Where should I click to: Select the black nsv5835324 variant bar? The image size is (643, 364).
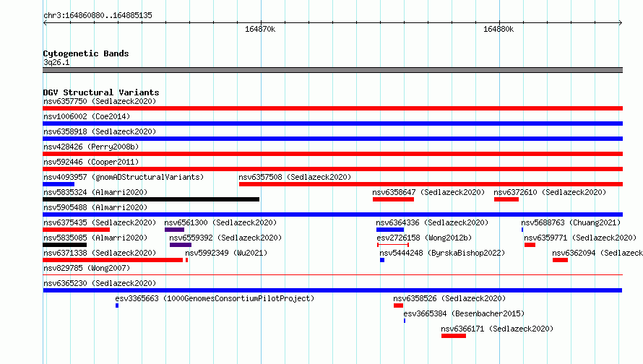[x=151, y=199]
